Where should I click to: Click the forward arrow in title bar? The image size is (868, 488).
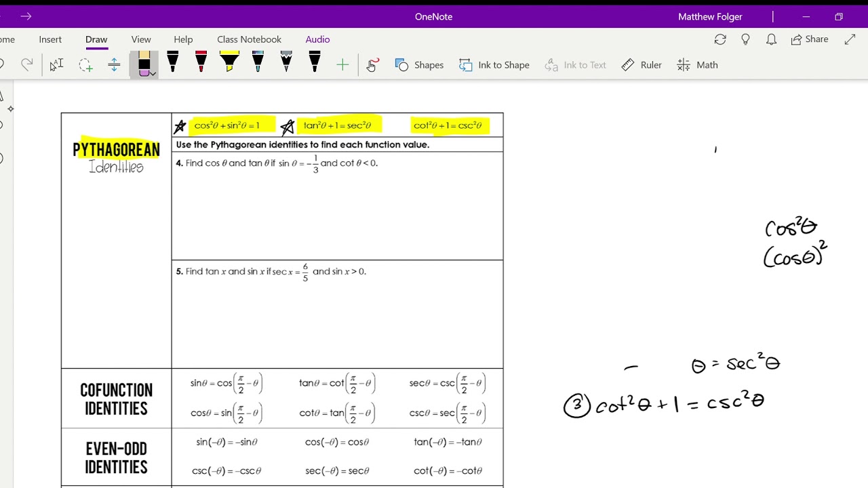coord(26,16)
